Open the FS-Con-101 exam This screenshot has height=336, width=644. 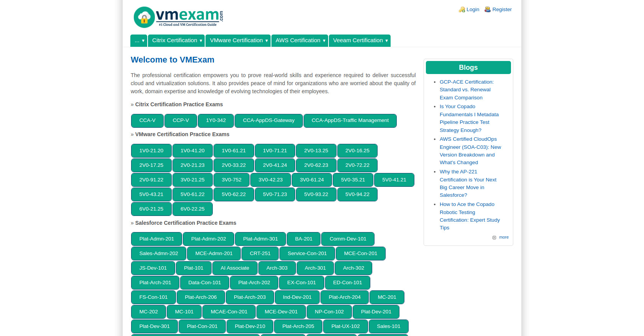(x=153, y=297)
